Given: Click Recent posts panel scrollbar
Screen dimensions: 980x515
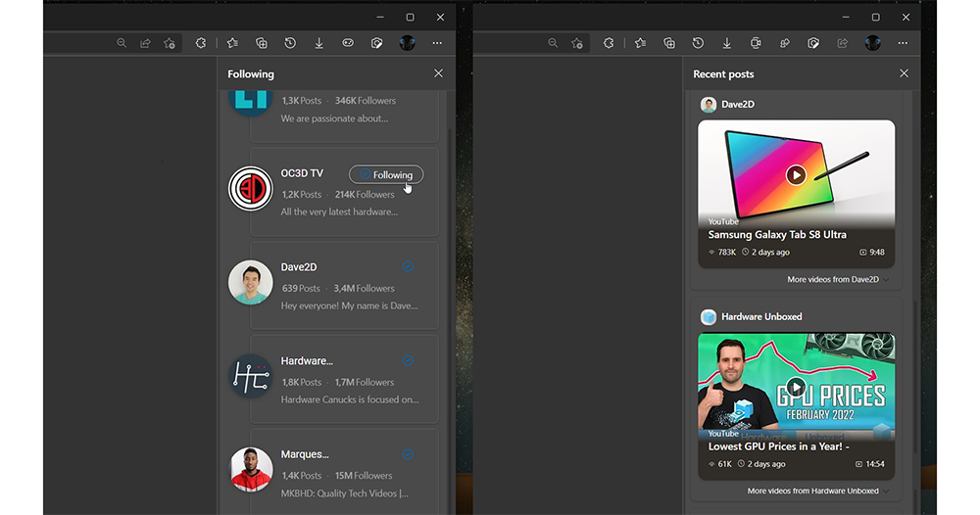Looking at the screenshot, I should pyautogui.click(x=915, y=375).
